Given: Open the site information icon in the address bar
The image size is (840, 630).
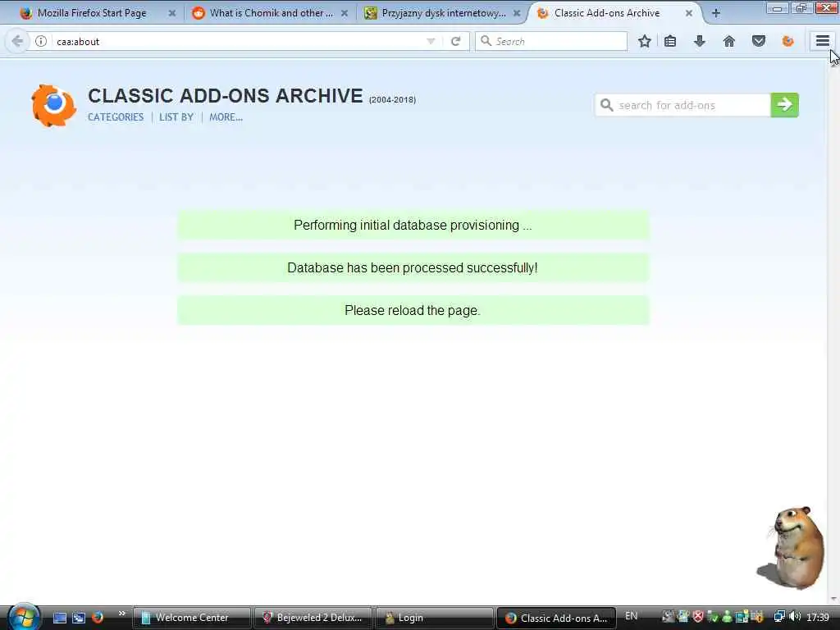Looking at the screenshot, I should pos(41,41).
